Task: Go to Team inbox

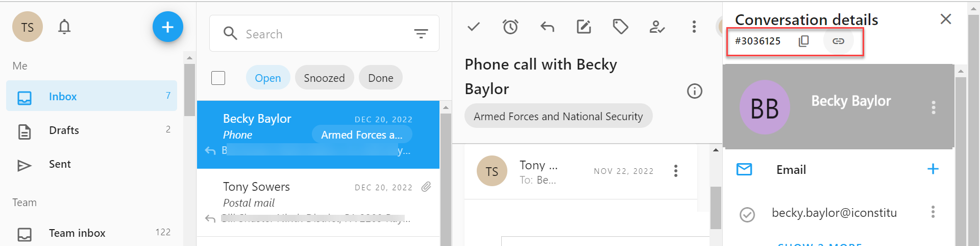Action: (77, 233)
